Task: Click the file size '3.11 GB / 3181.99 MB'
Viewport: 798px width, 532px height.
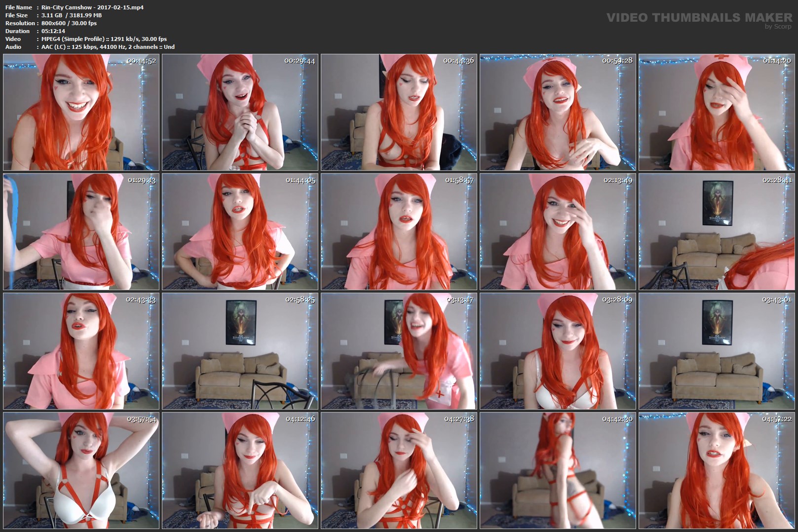Action: [x=72, y=15]
